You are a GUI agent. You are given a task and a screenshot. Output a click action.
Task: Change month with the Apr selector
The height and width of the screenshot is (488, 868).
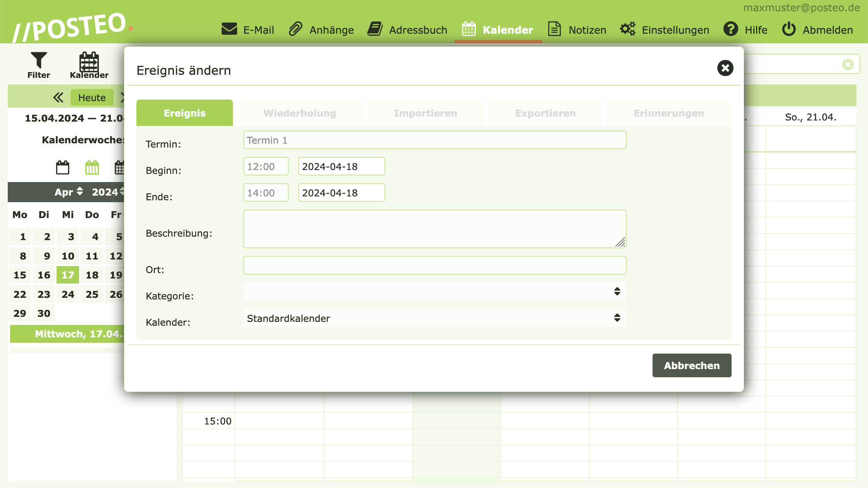click(x=69, y=192)
